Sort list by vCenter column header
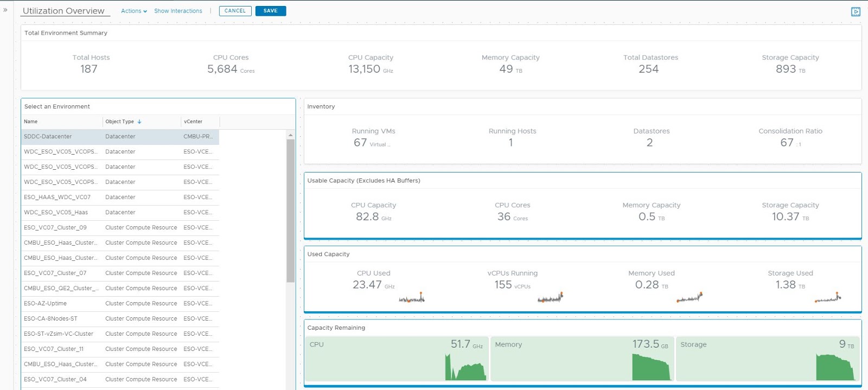 [x=193, y=122]
